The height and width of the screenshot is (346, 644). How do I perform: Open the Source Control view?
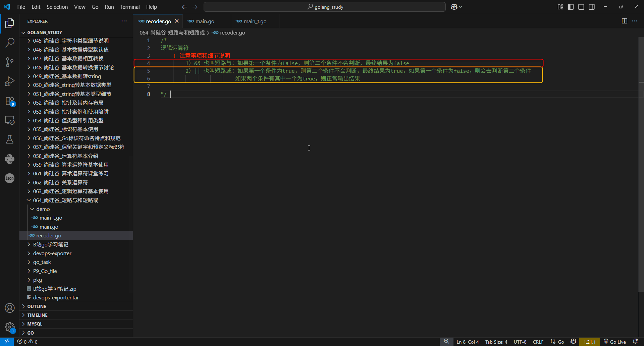coord(10,62)
